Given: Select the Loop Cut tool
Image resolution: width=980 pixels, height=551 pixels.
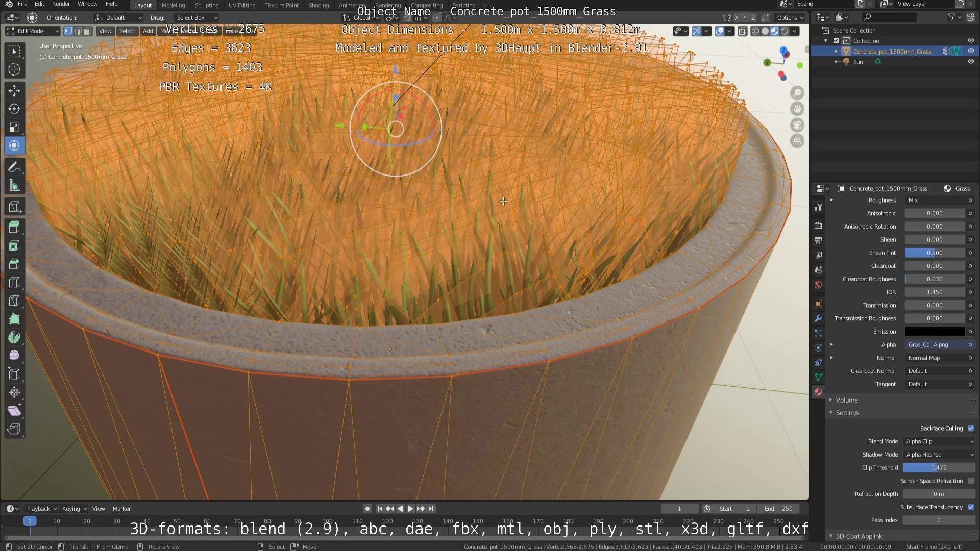Looking at the screenshot, I should click(x=14, y=282).
